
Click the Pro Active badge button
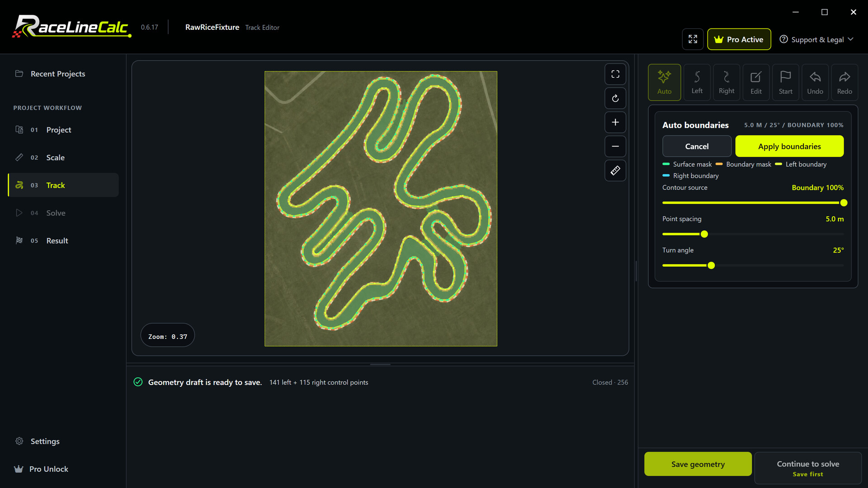click(739, 39)
